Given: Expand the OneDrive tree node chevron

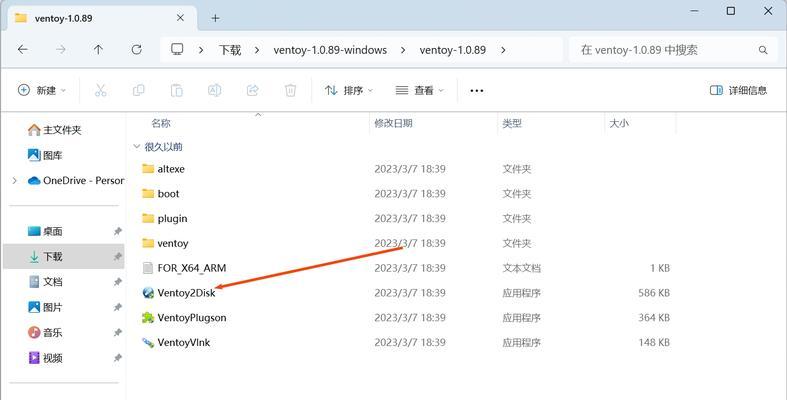Looking at the screenshot, I should (x=15, y=181).
